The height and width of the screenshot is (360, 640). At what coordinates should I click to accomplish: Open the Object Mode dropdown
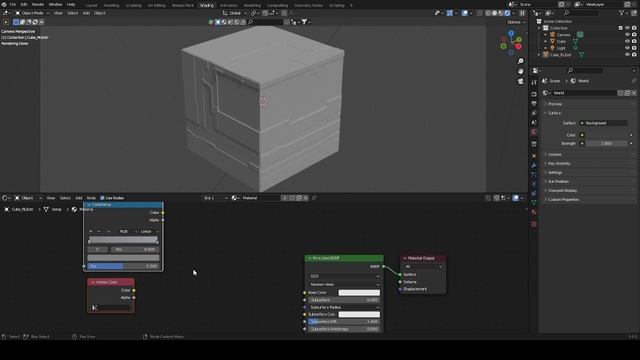(32, 13)
